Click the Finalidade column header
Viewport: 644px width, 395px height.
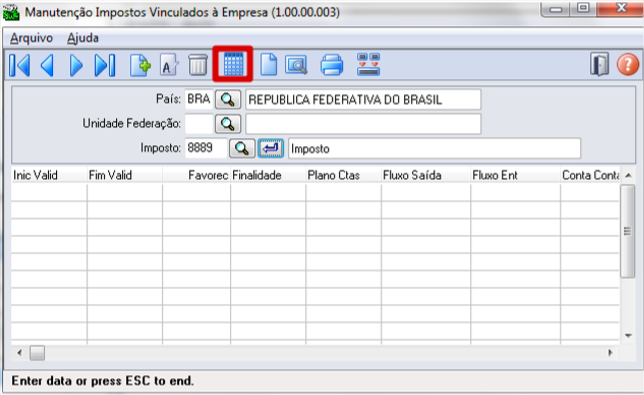pos(268,175)
